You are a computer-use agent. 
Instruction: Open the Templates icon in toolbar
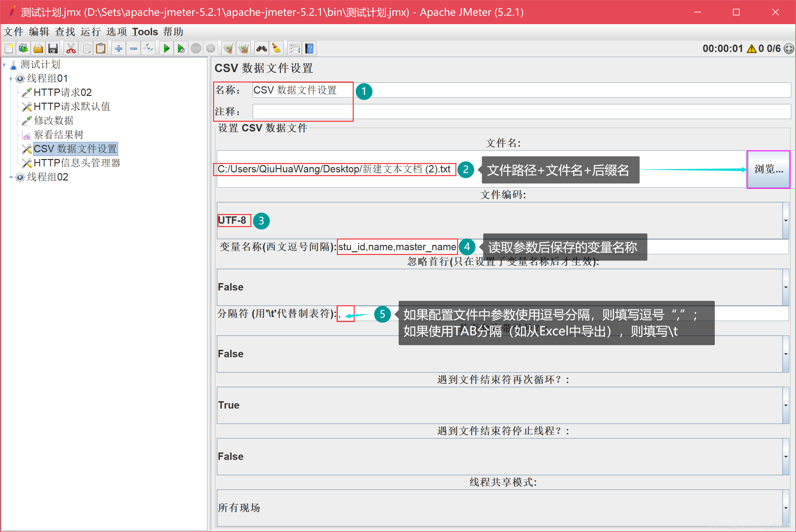coord(23,49)
